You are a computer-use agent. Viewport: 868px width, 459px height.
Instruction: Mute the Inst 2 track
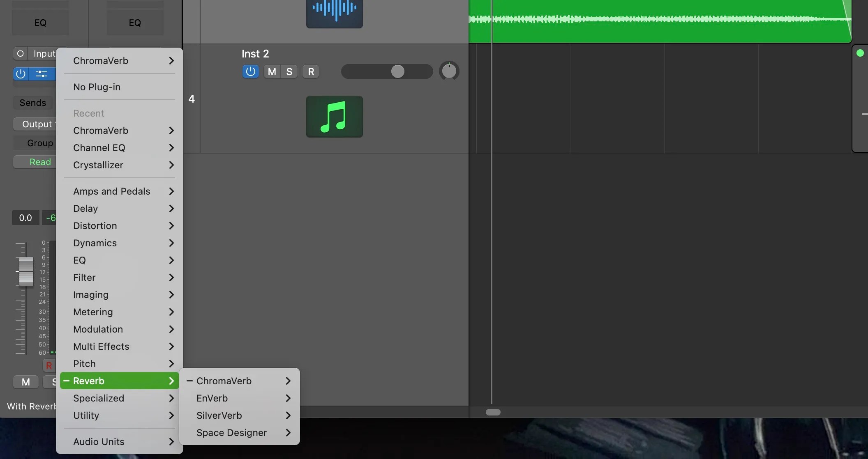272,71
